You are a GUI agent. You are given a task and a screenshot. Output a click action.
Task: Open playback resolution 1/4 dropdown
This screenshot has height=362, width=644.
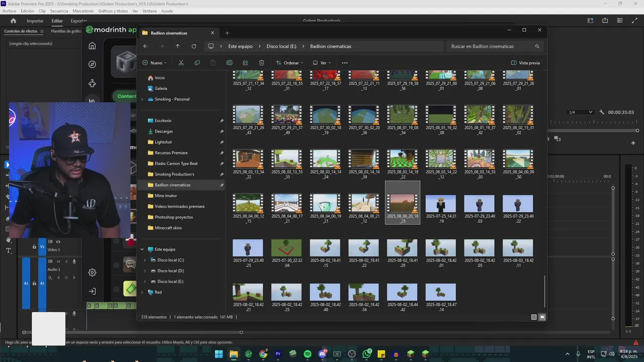pyautogui.click(x=580, y=112)
